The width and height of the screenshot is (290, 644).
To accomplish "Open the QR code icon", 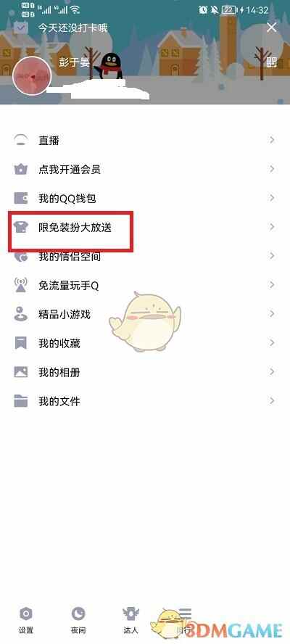I will pyautogui.click(x=272, y=62).
